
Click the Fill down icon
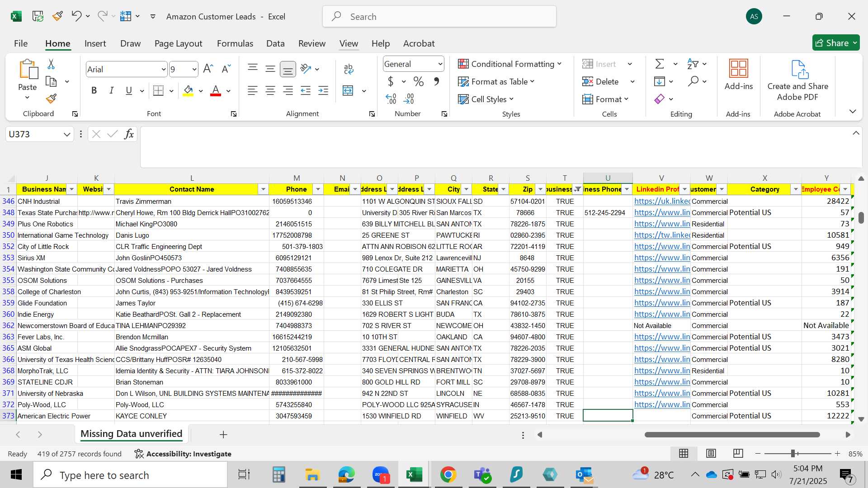tap(660, 81)
